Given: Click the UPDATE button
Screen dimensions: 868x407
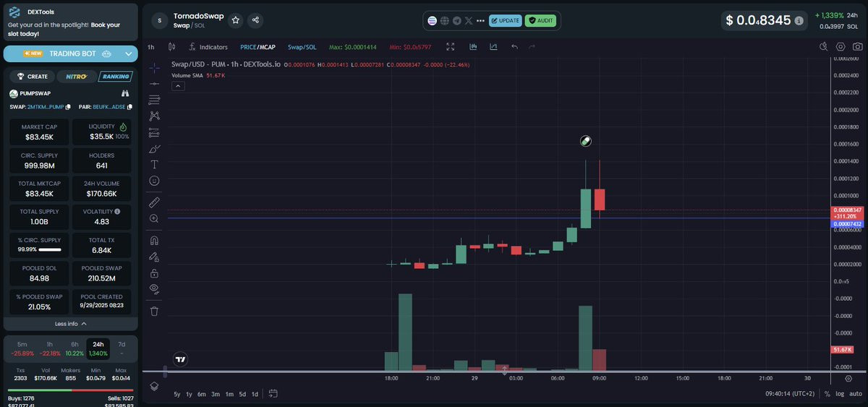Looking at the screenshot, I should pos(505,21).
